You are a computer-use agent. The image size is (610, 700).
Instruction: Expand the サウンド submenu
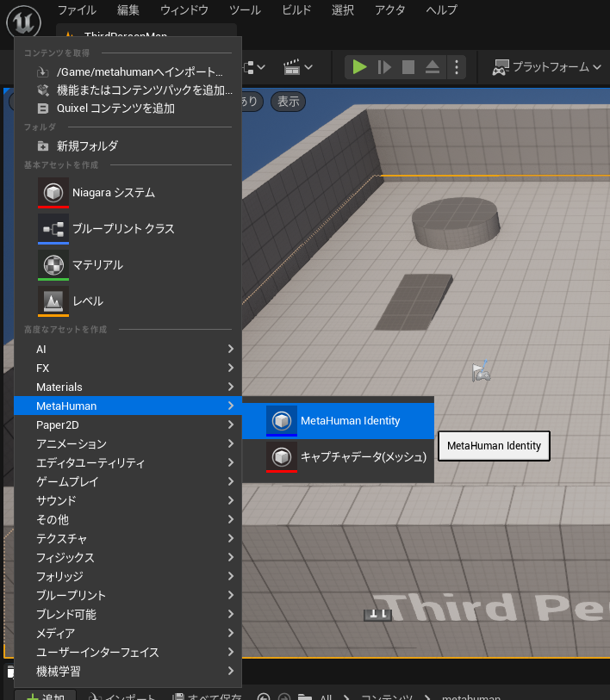128,500
